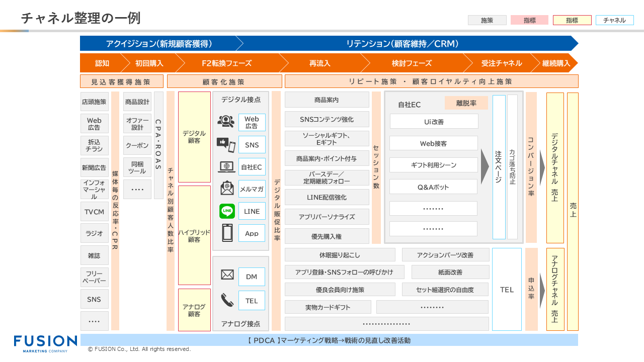The height and width of the screenshot is (362, 644).
Task: Select the telephone handset icon in アナログ接点
Action: pos(227,300)
